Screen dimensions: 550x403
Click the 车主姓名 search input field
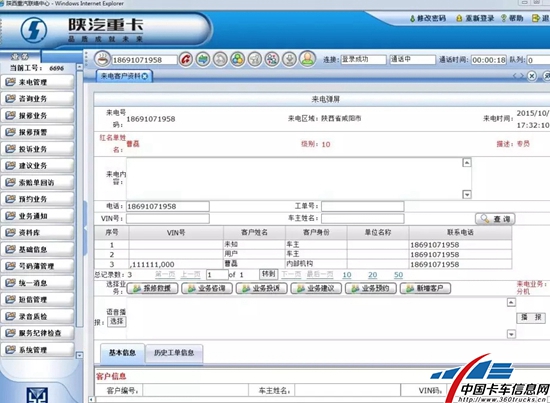tap(363, 219)
